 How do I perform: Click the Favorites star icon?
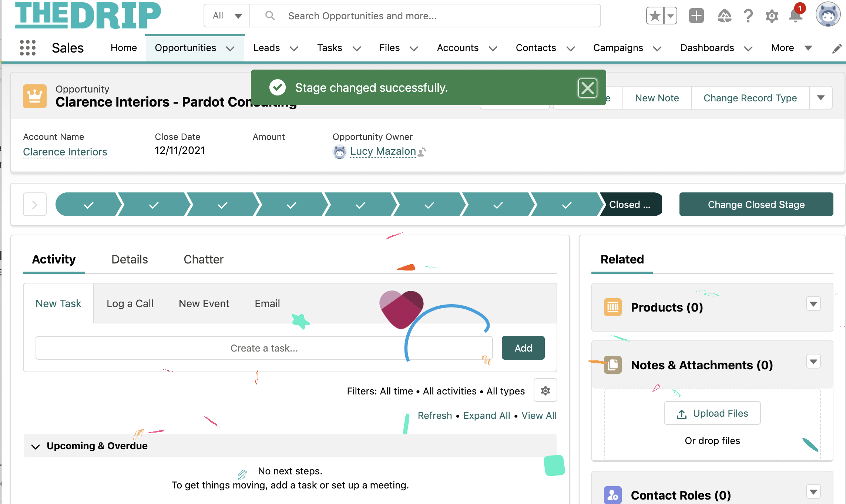click(x=655, y=16)
